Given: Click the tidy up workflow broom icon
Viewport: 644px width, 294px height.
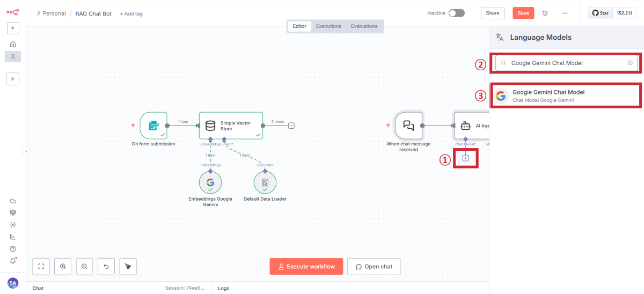Looking at the screenshot, I should click(128, 266).
